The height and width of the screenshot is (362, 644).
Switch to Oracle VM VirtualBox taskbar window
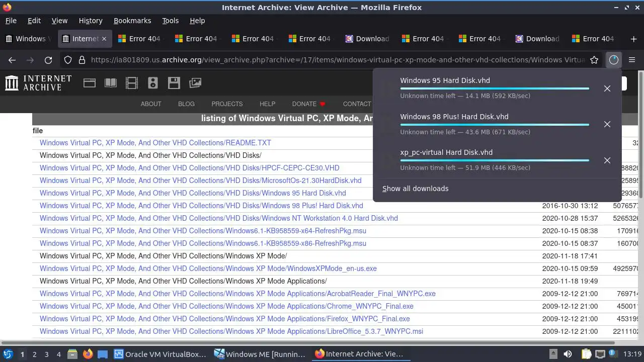pos(160,354)
